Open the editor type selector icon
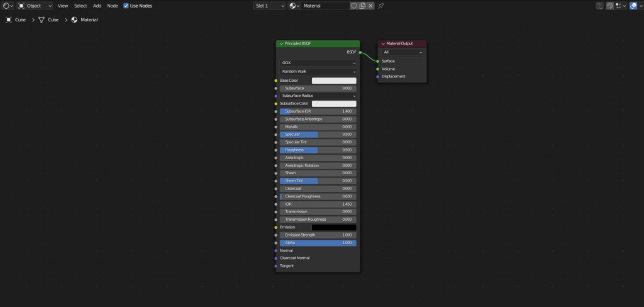 (x=8, y=6)
